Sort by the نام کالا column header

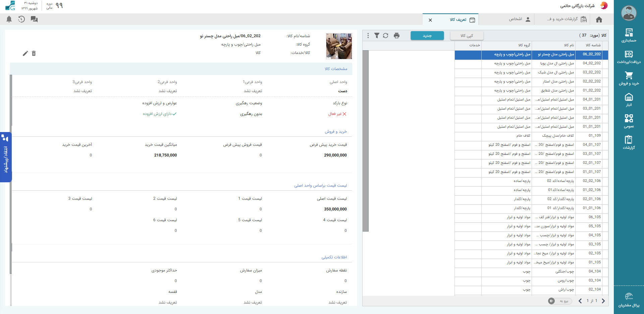[554, 45]
